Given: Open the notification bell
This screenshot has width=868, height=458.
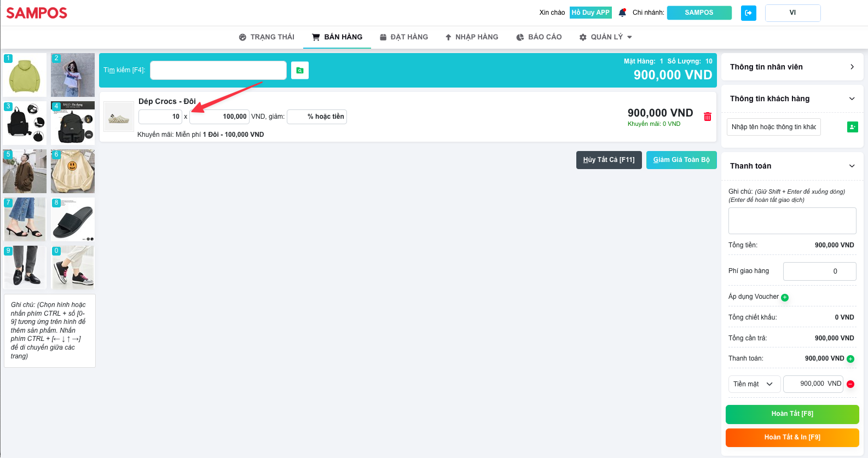Looking at the screenshot, I should click(622, 12).
